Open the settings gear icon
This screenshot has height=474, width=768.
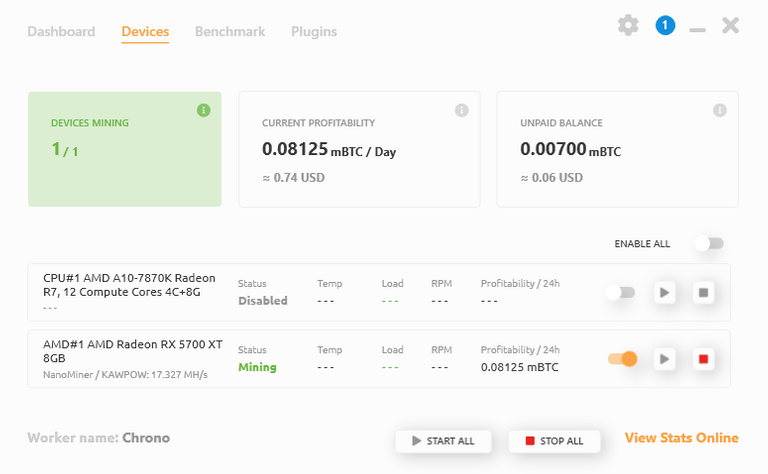pos(628,26)
